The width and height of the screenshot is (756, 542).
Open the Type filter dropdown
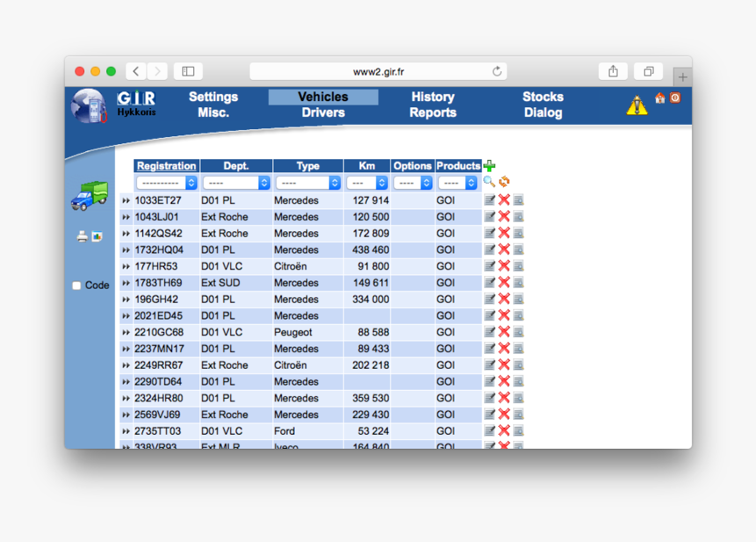click(307, 183)
